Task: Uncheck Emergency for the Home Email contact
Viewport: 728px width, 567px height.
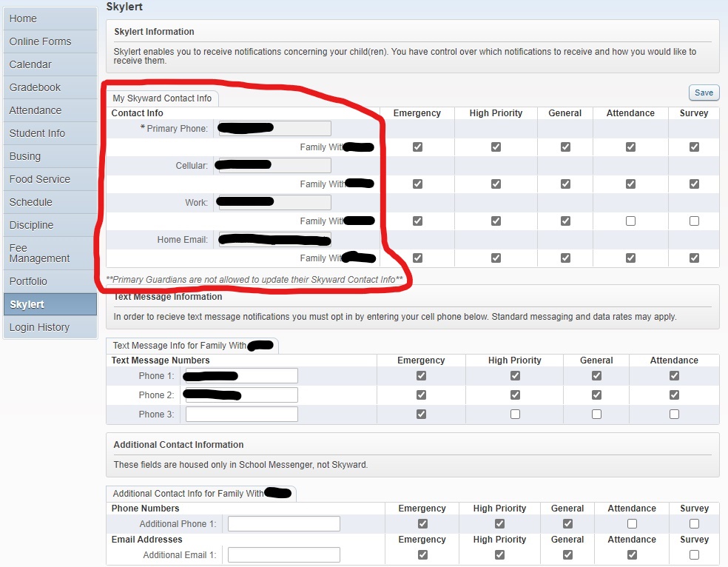Action: (x=417, y=258)
